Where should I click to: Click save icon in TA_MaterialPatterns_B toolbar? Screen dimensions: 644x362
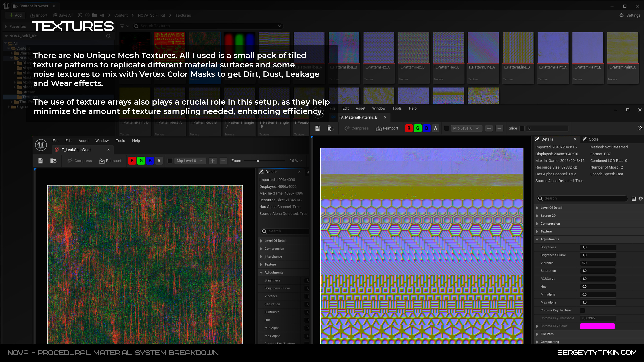317,128
